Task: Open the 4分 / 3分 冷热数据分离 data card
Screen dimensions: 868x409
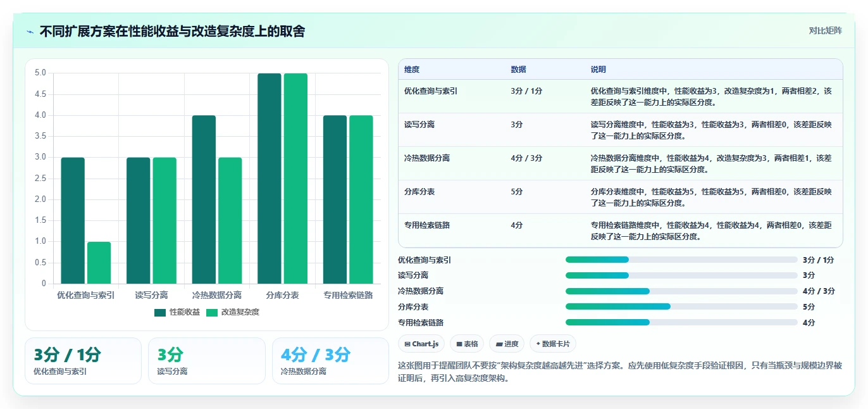Action: pyautogui.click(x=330, y=361)
